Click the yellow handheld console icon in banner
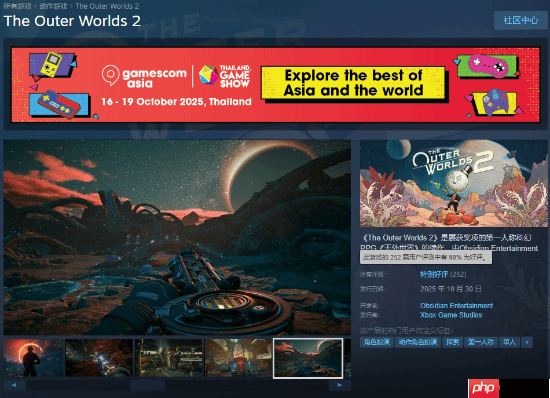Viewport: 550px width, 398px height. click(53, 64)
